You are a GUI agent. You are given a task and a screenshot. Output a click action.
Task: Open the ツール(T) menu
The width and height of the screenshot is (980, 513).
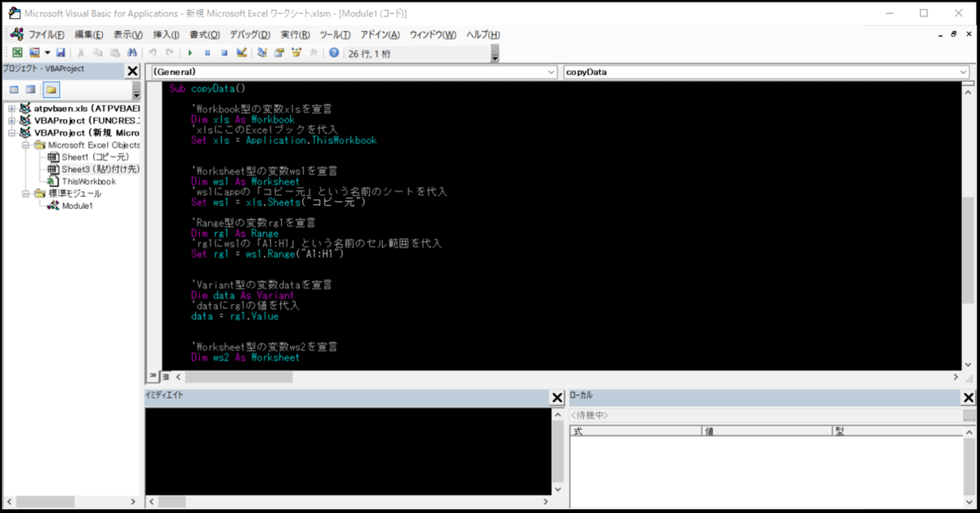[x=335, y=34]
